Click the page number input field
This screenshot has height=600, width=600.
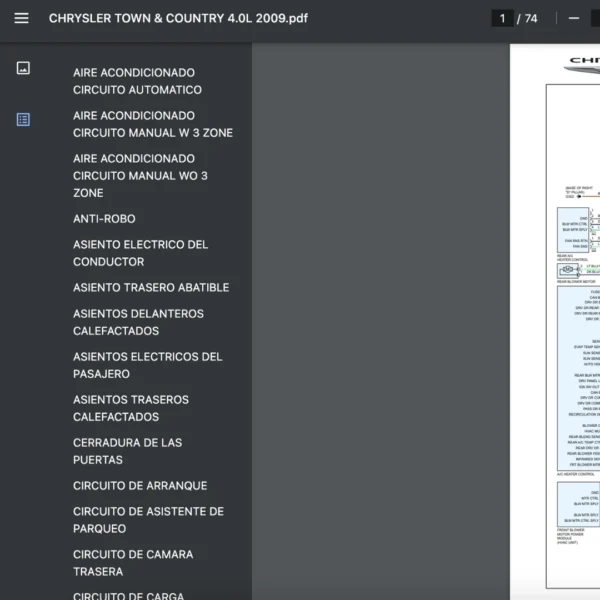click(x=502, y=18)
